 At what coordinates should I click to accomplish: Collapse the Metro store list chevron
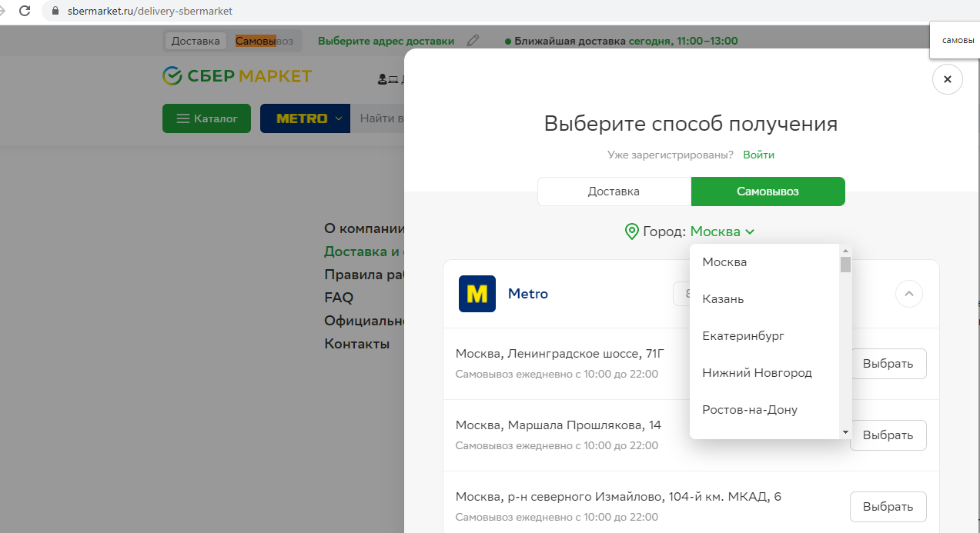(909, 294)
